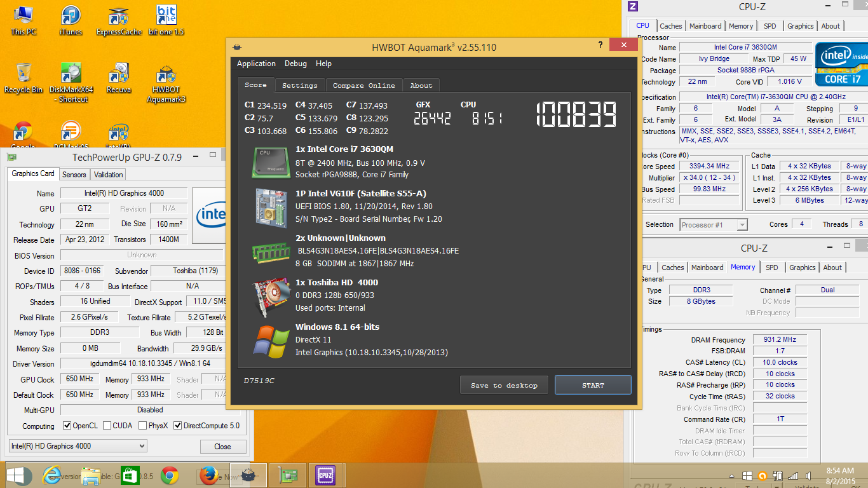Image resolution: width=868 pixels, height=488 pixels.
Task: Click the GPU Clock 650 MHz field
Action: 80,379
